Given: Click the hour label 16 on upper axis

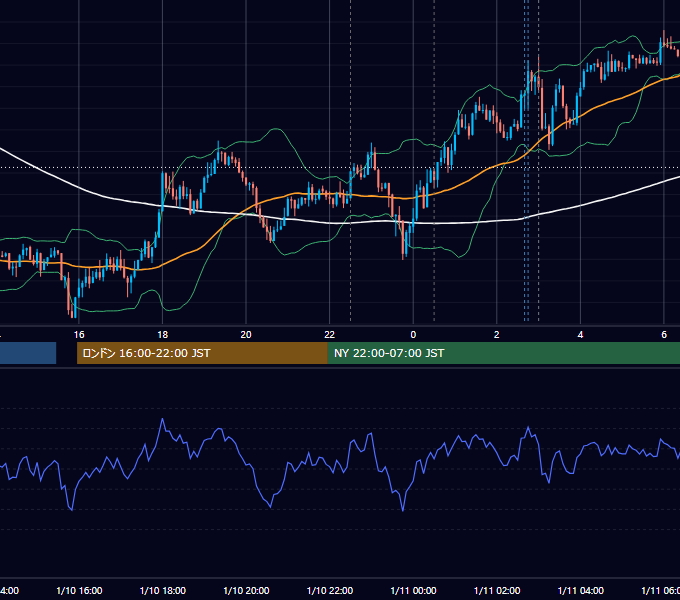Looking at the screenshot, I should [79, 335].
